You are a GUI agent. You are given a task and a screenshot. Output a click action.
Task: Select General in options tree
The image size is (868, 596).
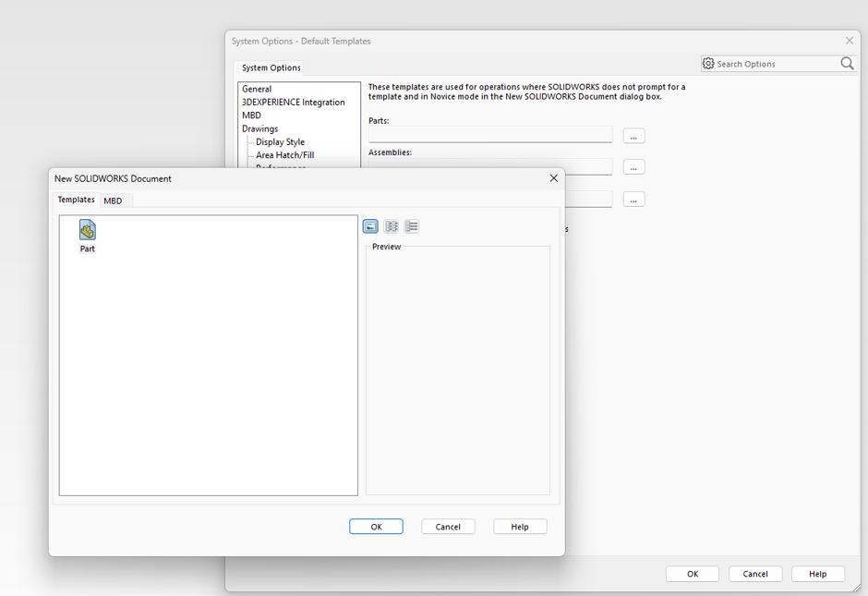[257, 89]
